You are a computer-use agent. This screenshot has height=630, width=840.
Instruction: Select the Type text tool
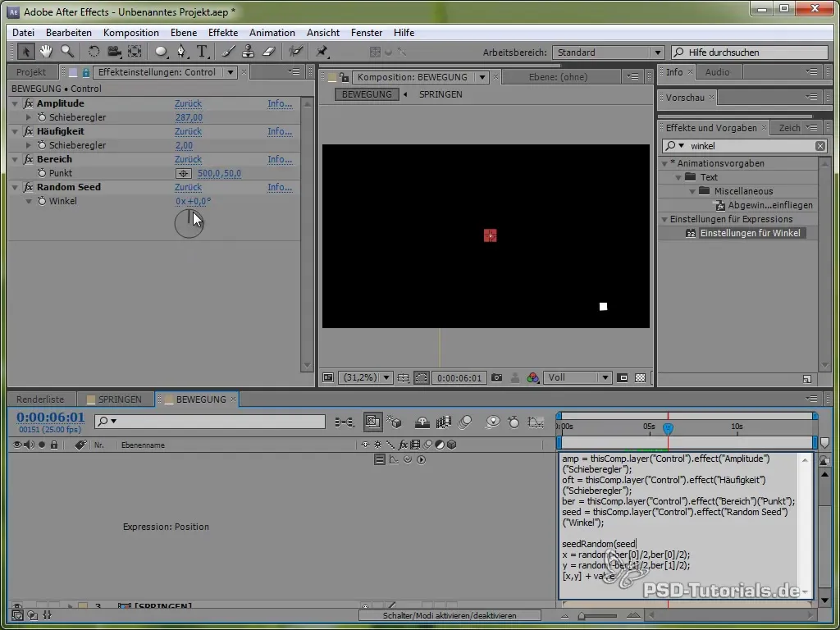click(x=202, y=52)
